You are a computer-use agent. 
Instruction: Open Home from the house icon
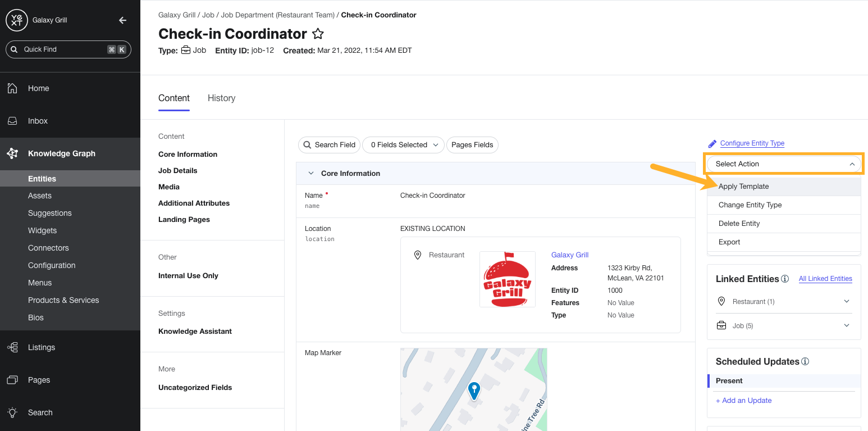12,88
